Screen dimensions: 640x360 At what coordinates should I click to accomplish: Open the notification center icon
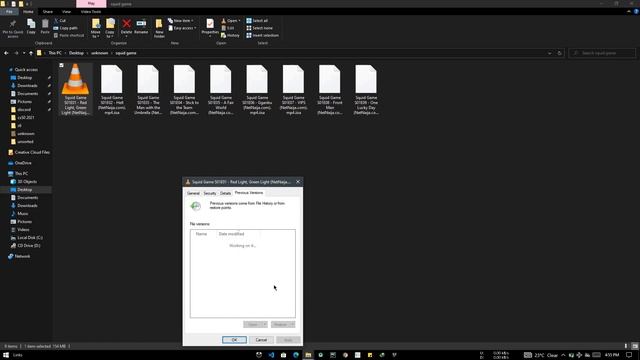tap(629, 355)
